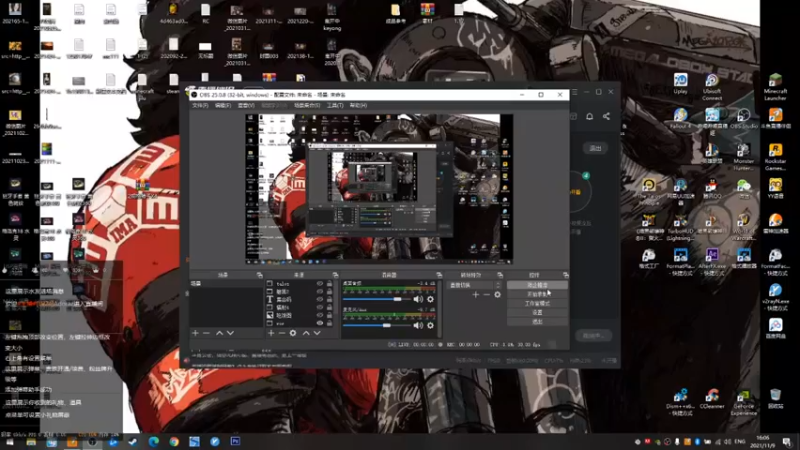Open the Scene Collection (S) menu
The height and width of the screenshot is (450, 800).
307,106
